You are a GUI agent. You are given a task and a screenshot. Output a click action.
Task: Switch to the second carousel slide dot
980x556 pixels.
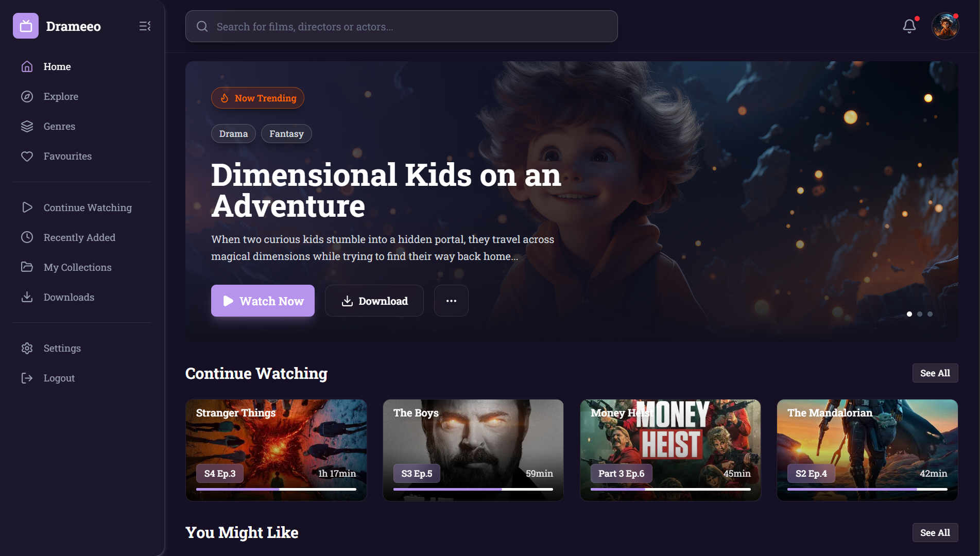tap(920, 314)
